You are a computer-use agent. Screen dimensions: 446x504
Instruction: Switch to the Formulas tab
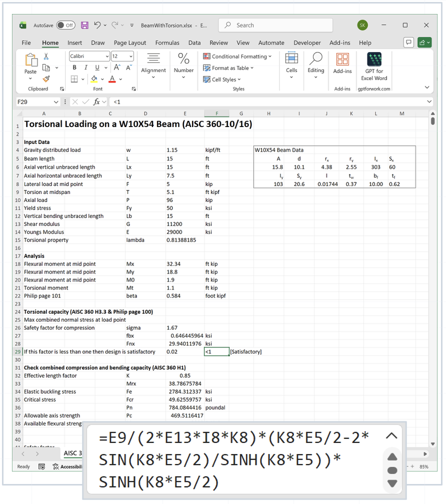tap(167, 43)
